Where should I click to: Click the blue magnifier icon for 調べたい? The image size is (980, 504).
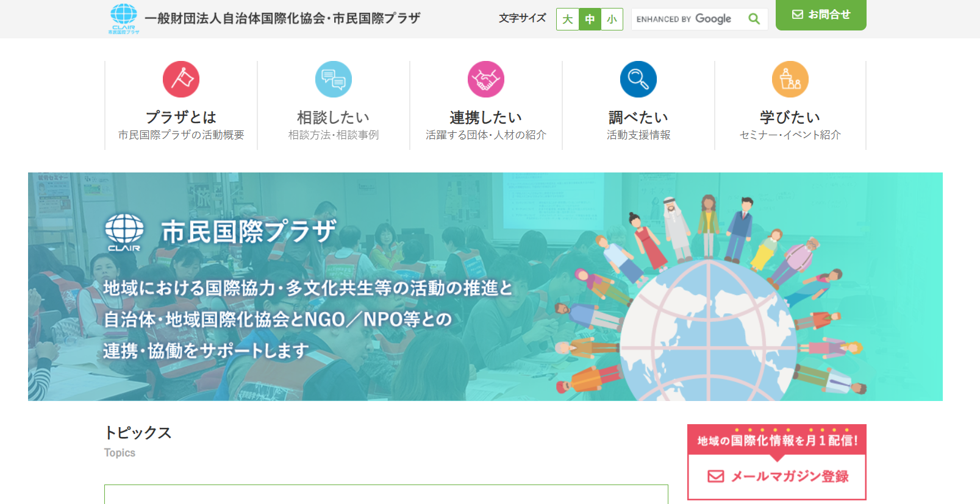click(638, 79)
